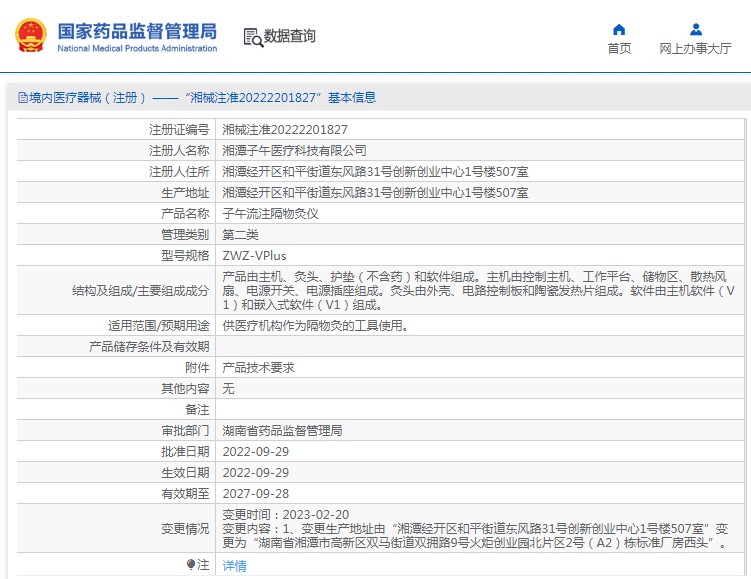Click National Medical Products Administration text

pos(137,48)
